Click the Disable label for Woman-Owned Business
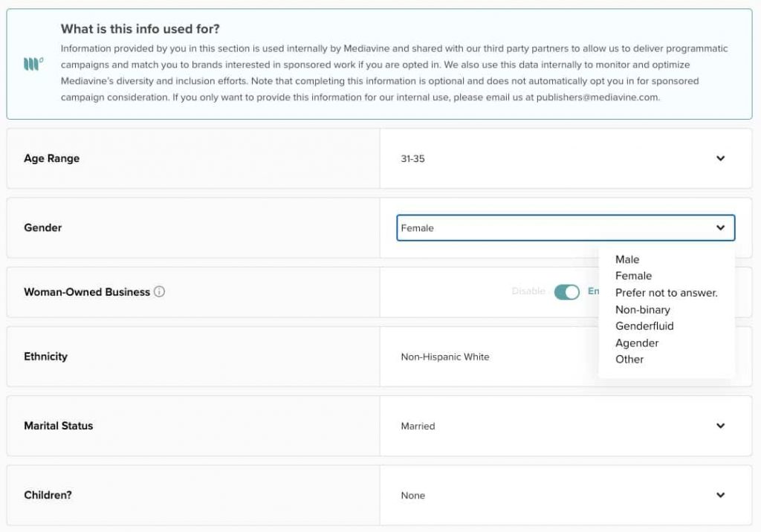 tap(528, 291)
